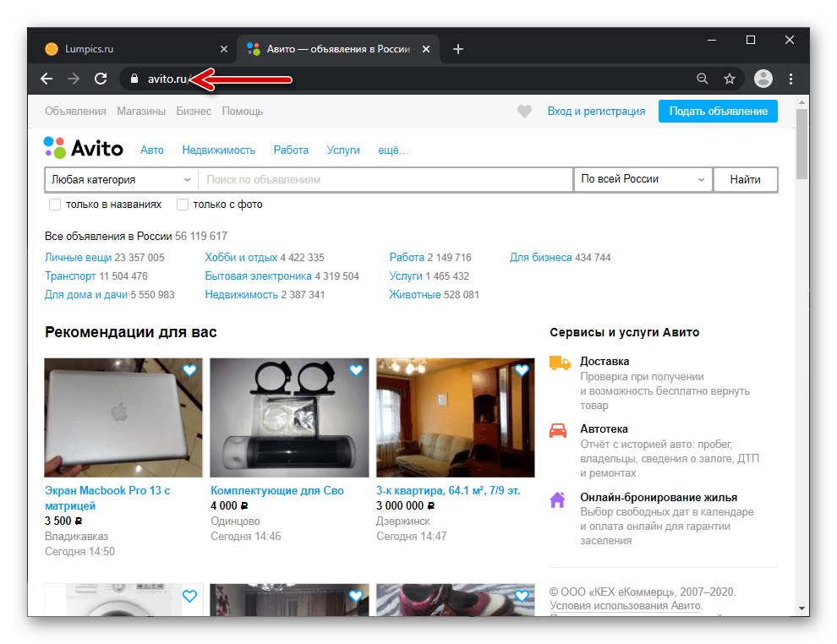Image resolution: width=837 pixels, height=644 pixels.
Task: Close the Авито tab
Action: (x=426, y=49)
